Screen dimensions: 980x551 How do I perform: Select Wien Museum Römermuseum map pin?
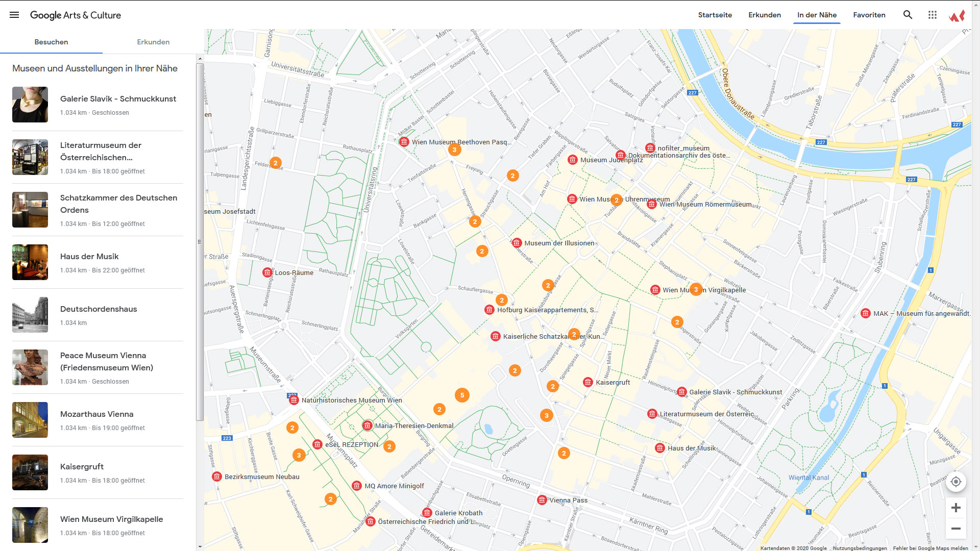[x=652, y=204]
